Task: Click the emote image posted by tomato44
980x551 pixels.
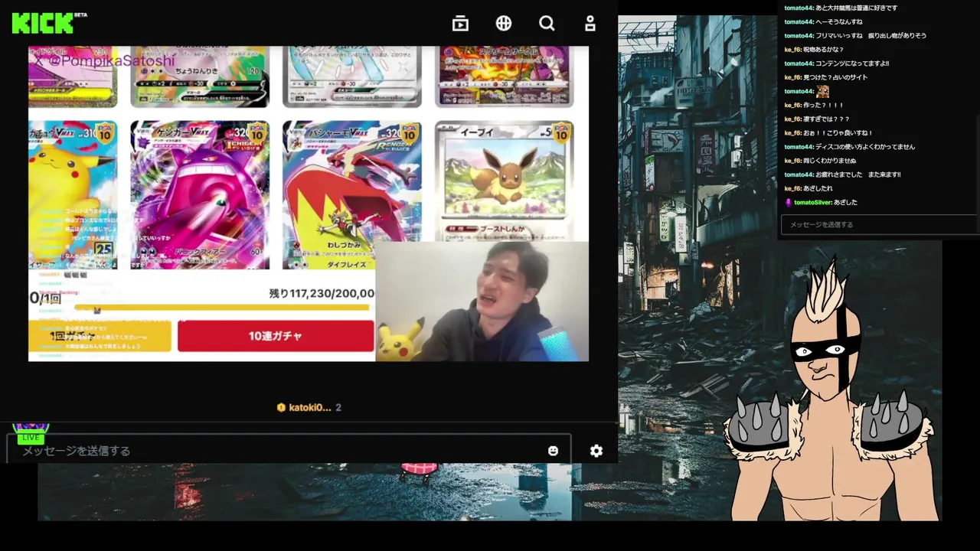Action: point(822,91)
